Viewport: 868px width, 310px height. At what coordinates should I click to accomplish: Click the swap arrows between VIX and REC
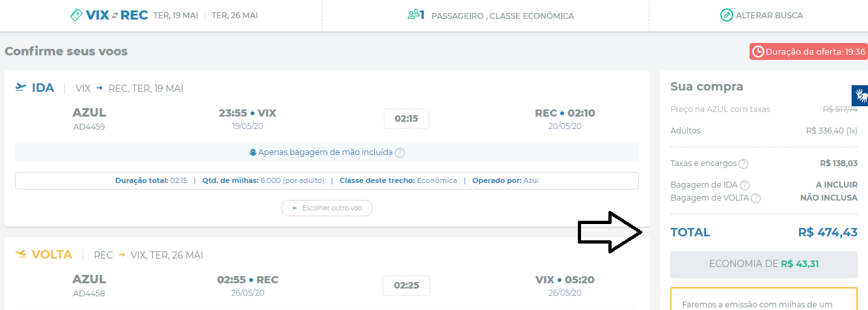pyautogui.click(x=115, y=16)
